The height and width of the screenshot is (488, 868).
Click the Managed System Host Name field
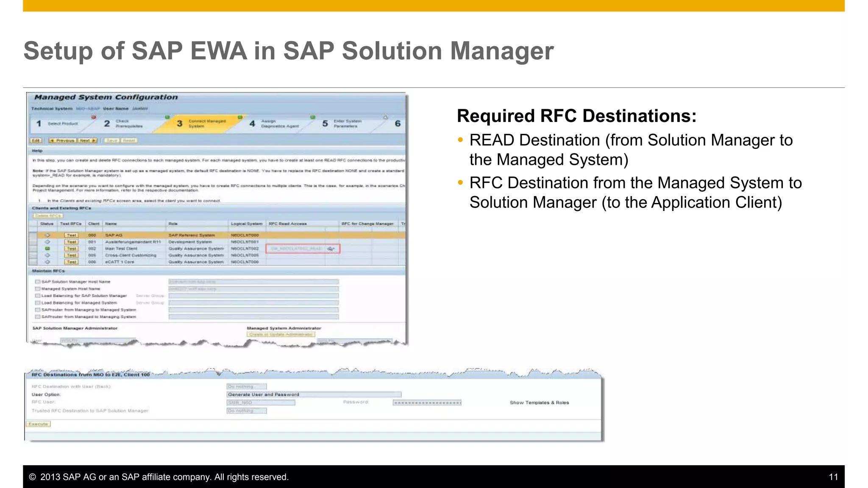click(253, 289)
